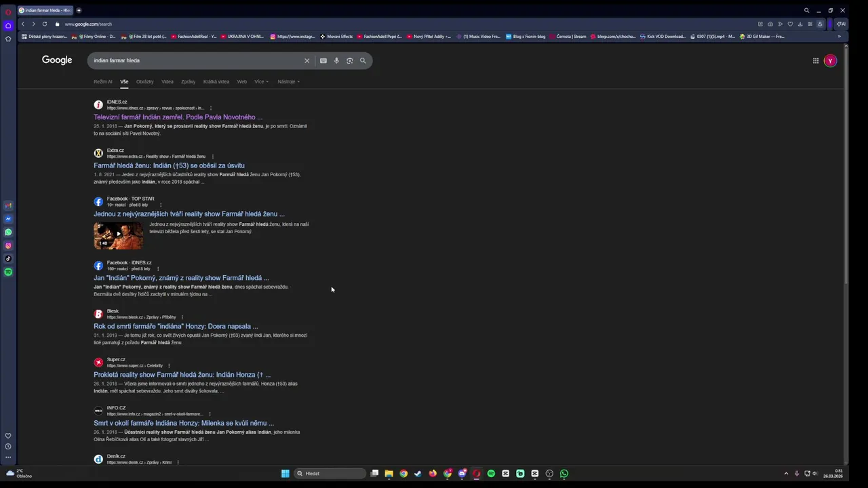Click the sidebar home icon

tap(8, 26)
